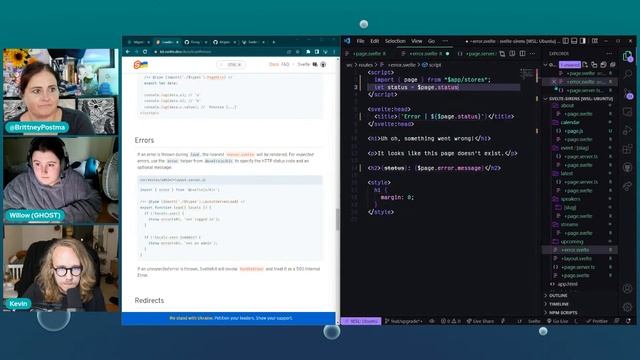The height and width of the screenshot is (360, 640).
Task: Select the script breadcrumb segment
Action: [434, 65]
